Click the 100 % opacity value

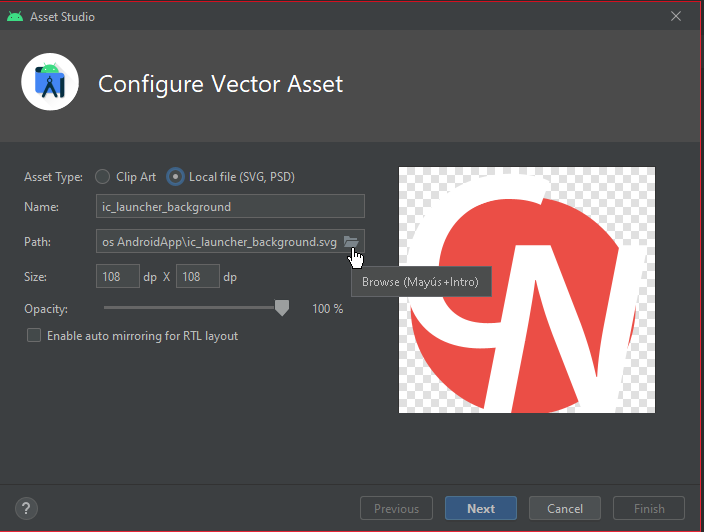click(x=328, y=309)
